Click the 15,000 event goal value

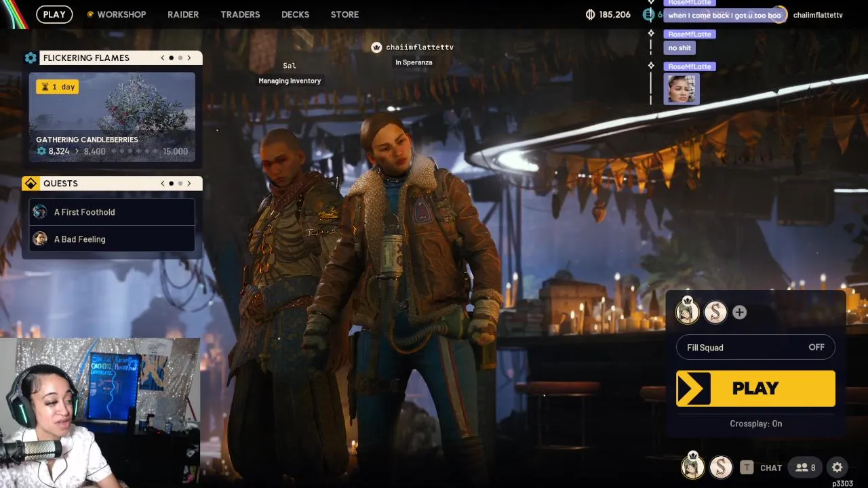[x=176, y=152]
